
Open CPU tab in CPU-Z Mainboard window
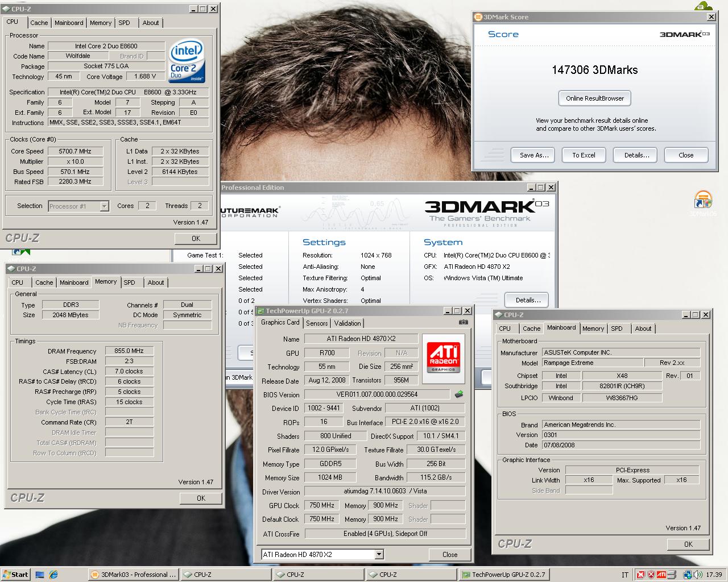(x=505, y=329)
